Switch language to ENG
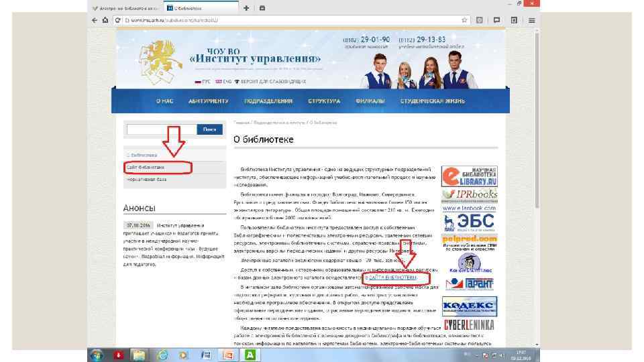Viewport: 644px width, 362px height. click(x=223, y=82)
